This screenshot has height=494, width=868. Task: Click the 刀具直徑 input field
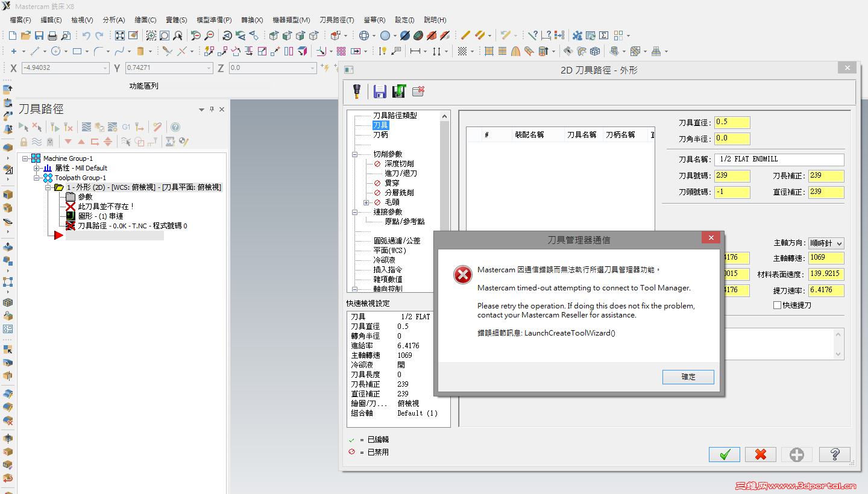click(732, 122)
